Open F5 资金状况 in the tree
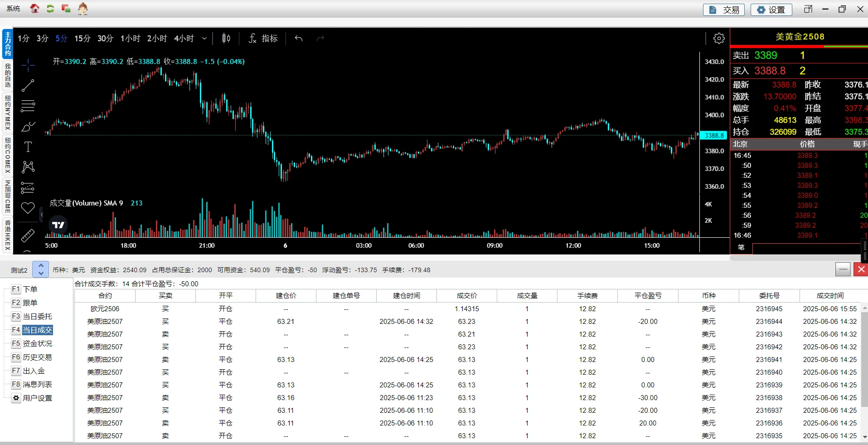This screenshot has height=445, width=868. point(32,344)
